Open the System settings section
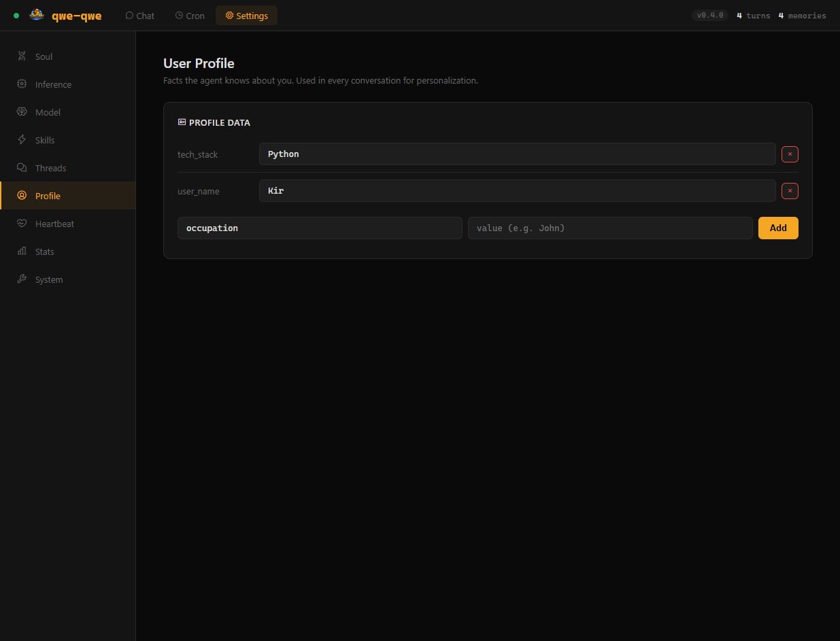 pyautogui.click(x=68, y=279)
